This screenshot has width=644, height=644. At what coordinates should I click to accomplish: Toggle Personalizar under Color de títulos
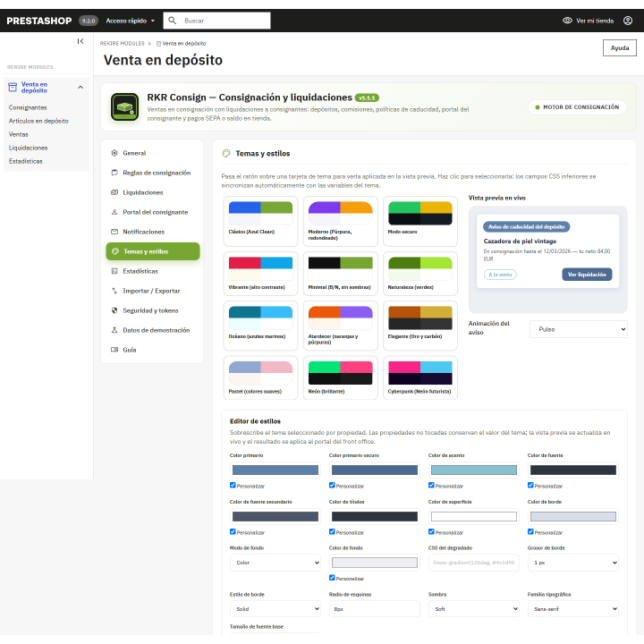point(332,531)
